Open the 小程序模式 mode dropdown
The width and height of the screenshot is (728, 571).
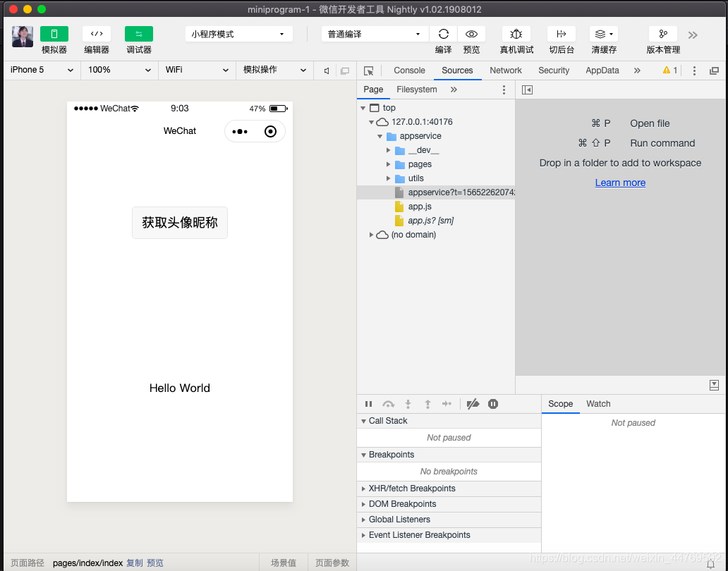coord(238,34)
